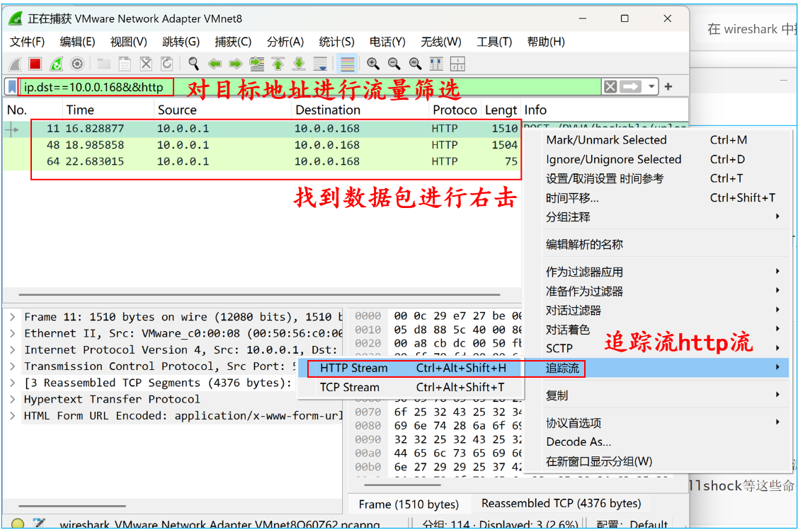Open display filter bookmark icon

(12, 87)
